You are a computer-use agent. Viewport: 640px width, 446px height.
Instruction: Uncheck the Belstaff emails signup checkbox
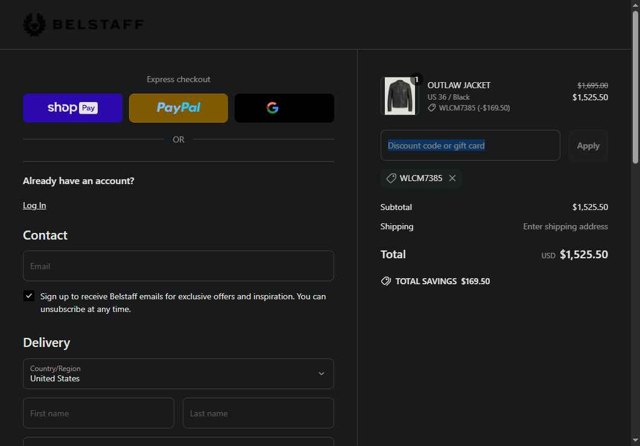[29, 296]
